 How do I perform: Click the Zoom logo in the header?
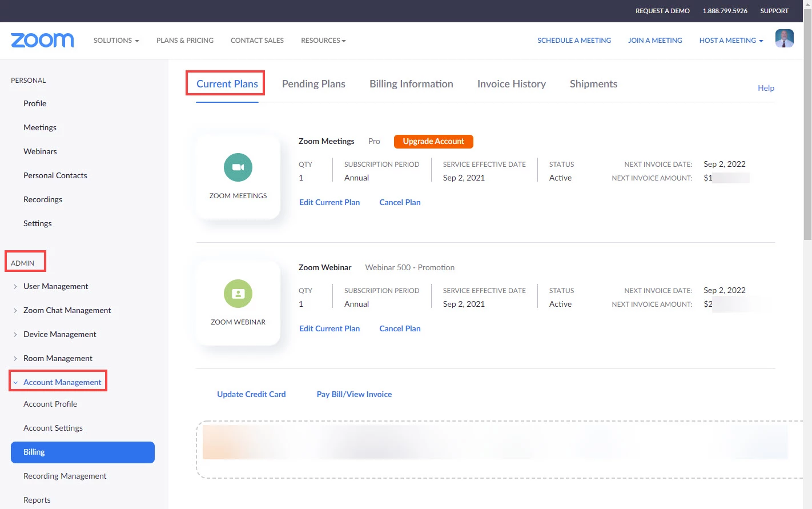point(42,41)
